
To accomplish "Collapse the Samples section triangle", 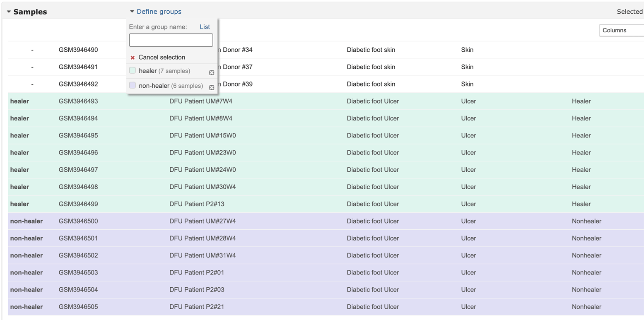I will tap(9, 12).
